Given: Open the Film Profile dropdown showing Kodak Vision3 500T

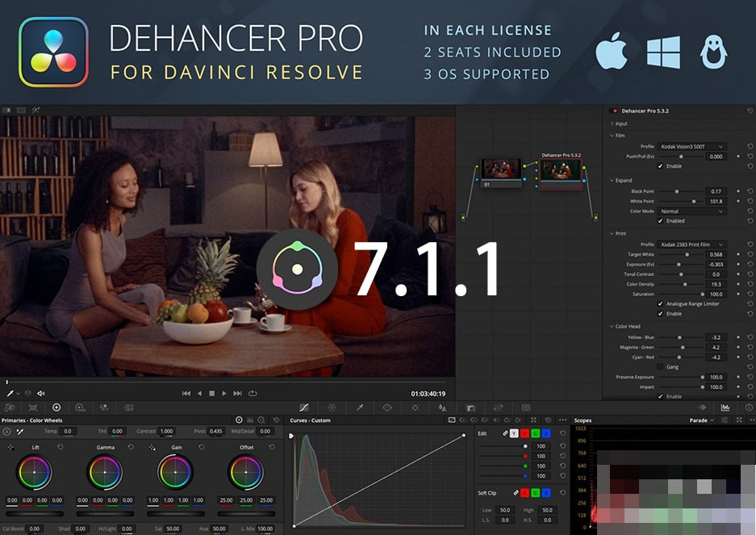Looking at the screenshot, I should point(692,146).
